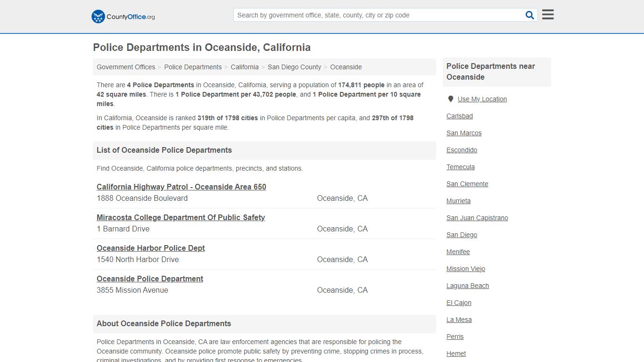Click the address 1 Barnard Drive
Image resolution: width=644 pixels, height=362 pixels.
click(x=123, y=229)
